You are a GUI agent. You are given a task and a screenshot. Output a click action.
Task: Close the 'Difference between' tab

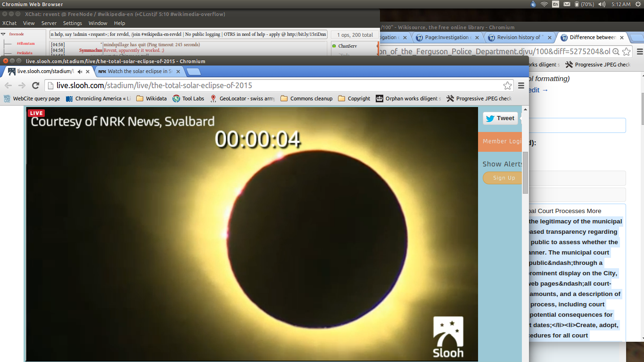[622, 38]
